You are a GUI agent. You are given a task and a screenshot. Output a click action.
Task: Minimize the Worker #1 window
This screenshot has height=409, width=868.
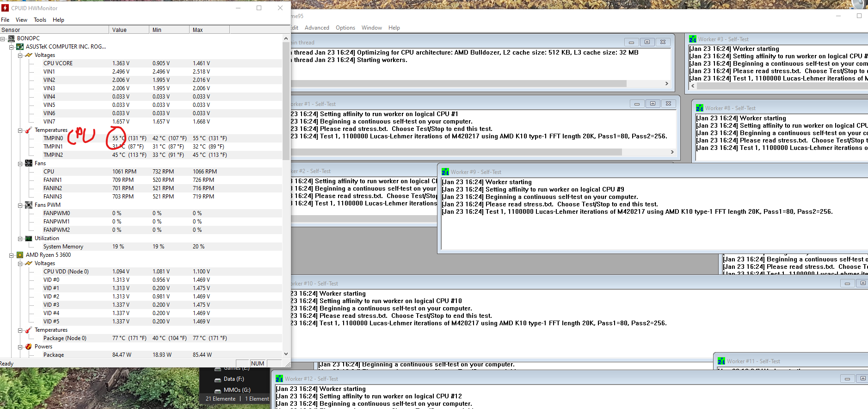[637, 104]
